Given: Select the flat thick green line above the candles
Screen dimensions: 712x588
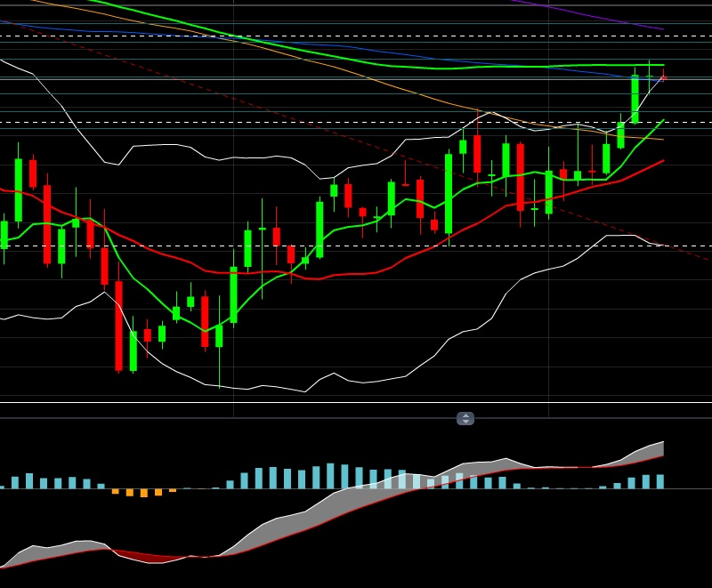Looking at the screenshot, I should 534,66.
